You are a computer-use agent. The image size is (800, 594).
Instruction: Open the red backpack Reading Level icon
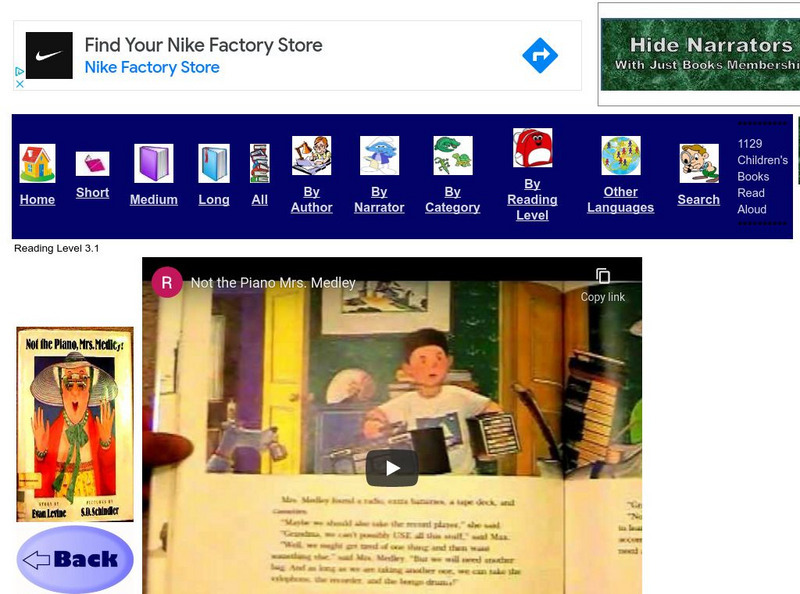tap(532, 148)
